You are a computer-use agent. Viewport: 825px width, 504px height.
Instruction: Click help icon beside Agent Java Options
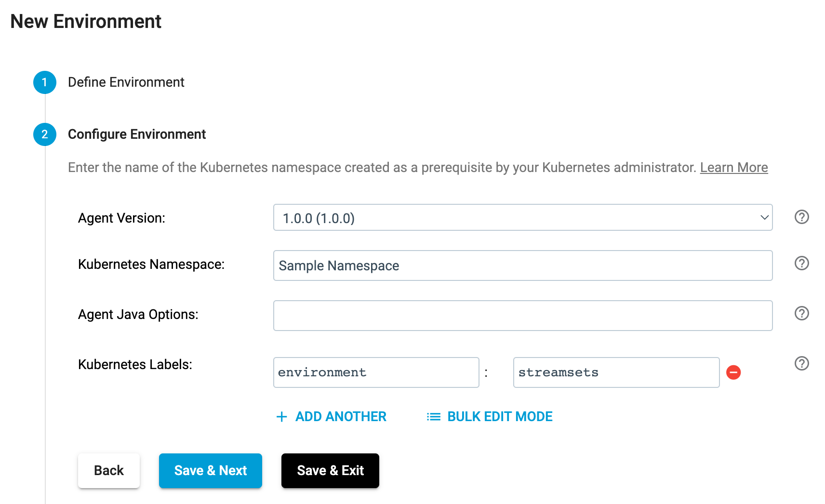click(801, 314)
